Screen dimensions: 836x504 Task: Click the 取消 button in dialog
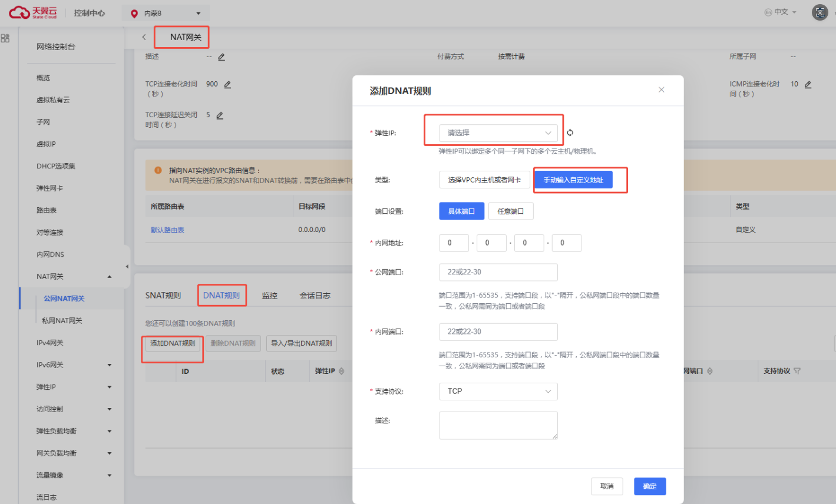point(606,486)
